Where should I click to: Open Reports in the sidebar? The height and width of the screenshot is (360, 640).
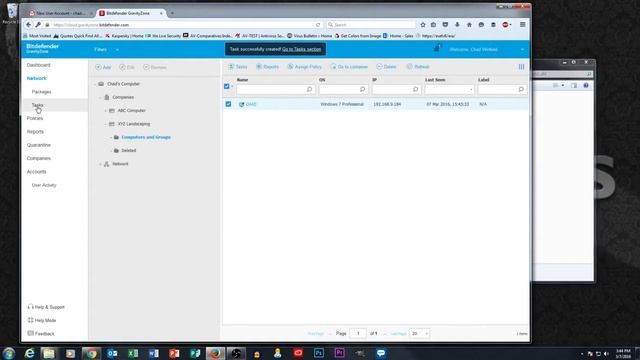[35, 131]
